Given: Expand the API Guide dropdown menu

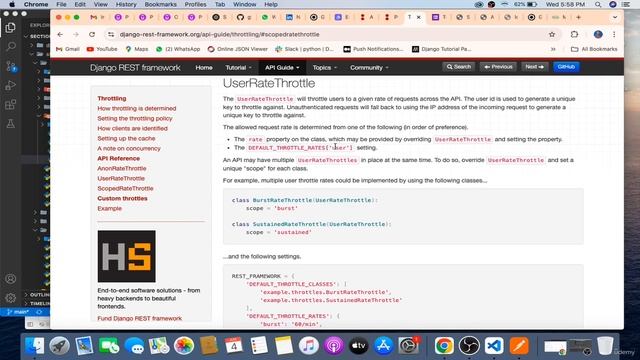Looking at the screenshot, I should click(282, 68).
